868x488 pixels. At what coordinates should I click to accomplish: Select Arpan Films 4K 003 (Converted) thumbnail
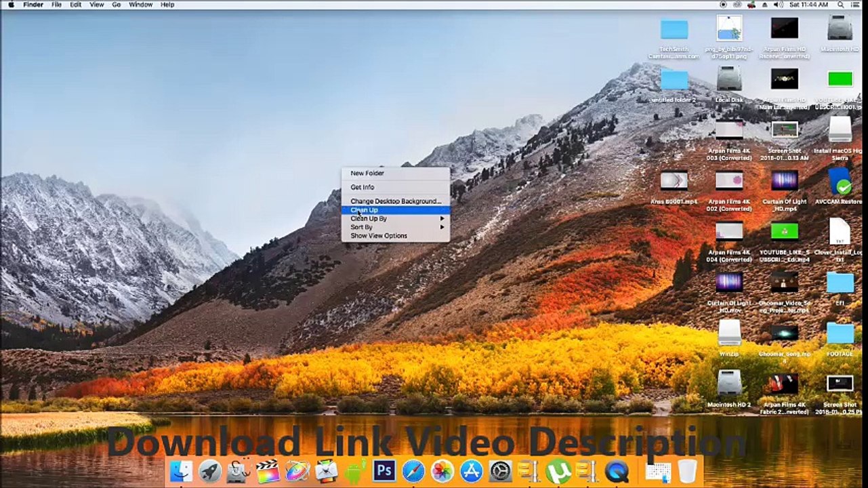(729, 129)
